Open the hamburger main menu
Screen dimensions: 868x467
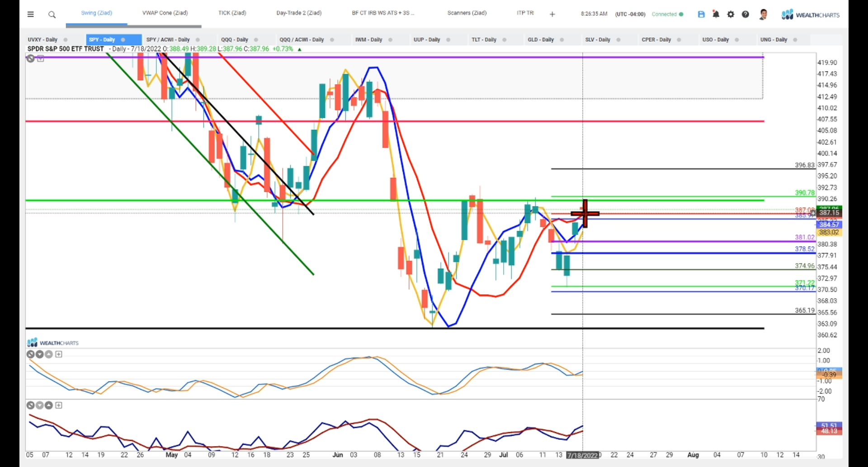click(x=31, y=14)
